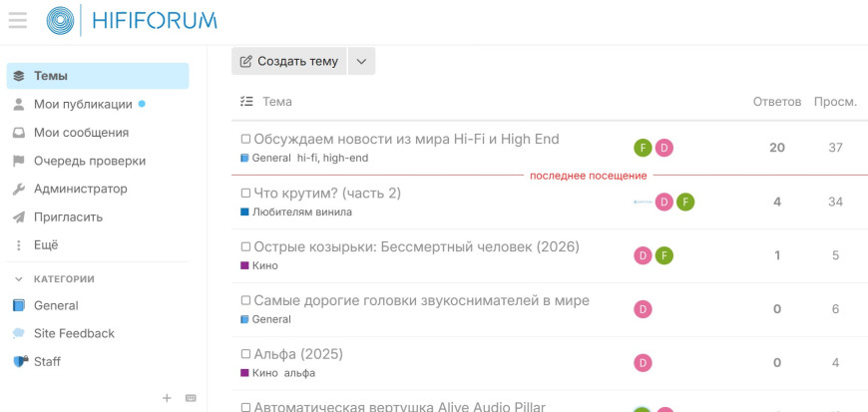The image size is (868, 412).
Task: Click the purple Кино category badge
Action: coord(259,266)
